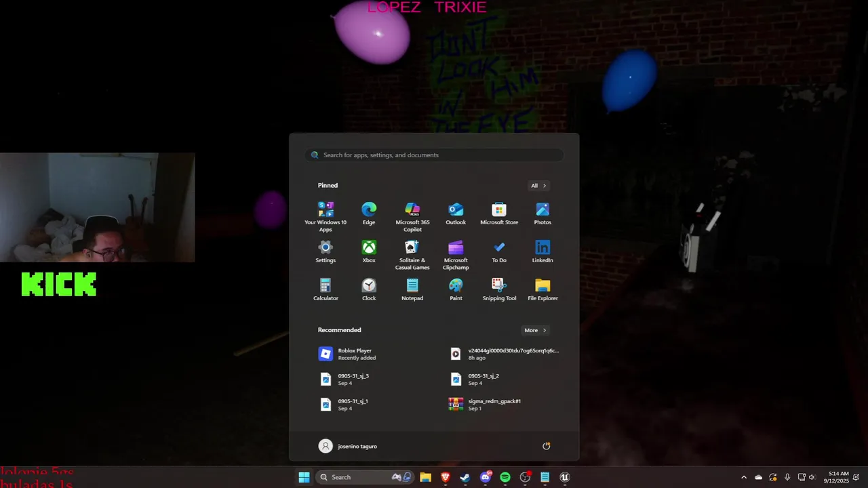
Task: Open taskbar Notepad icon
Action: (545, 477)
